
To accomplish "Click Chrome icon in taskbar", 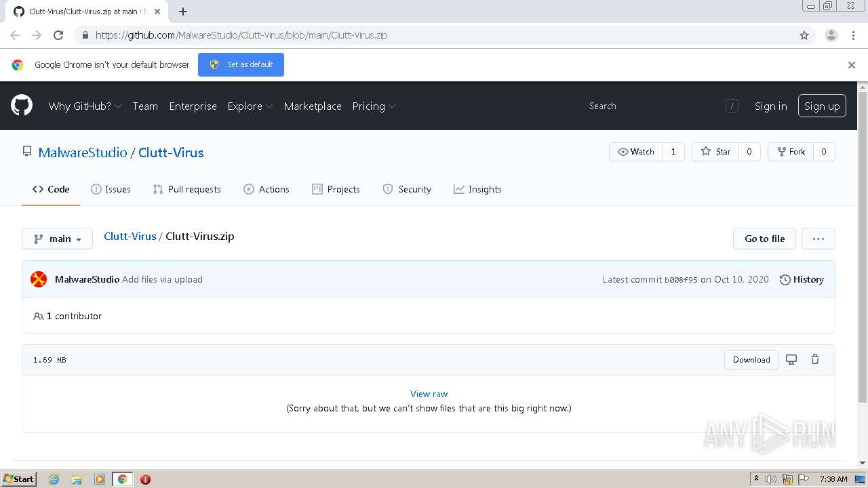I will (122, 479).
